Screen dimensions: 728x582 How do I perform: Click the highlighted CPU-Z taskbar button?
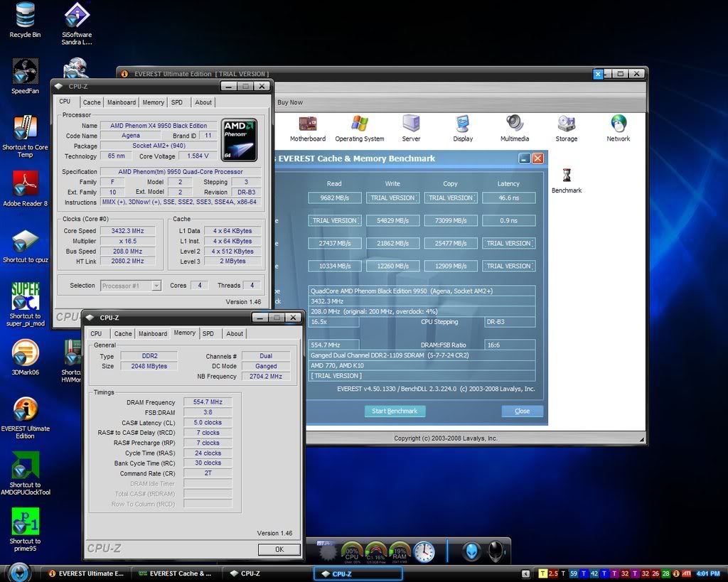358,574
